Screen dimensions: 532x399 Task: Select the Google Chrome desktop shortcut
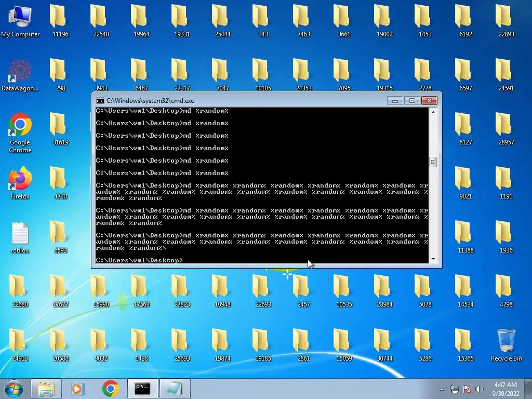pyautogui.click(x=20, y=133)
